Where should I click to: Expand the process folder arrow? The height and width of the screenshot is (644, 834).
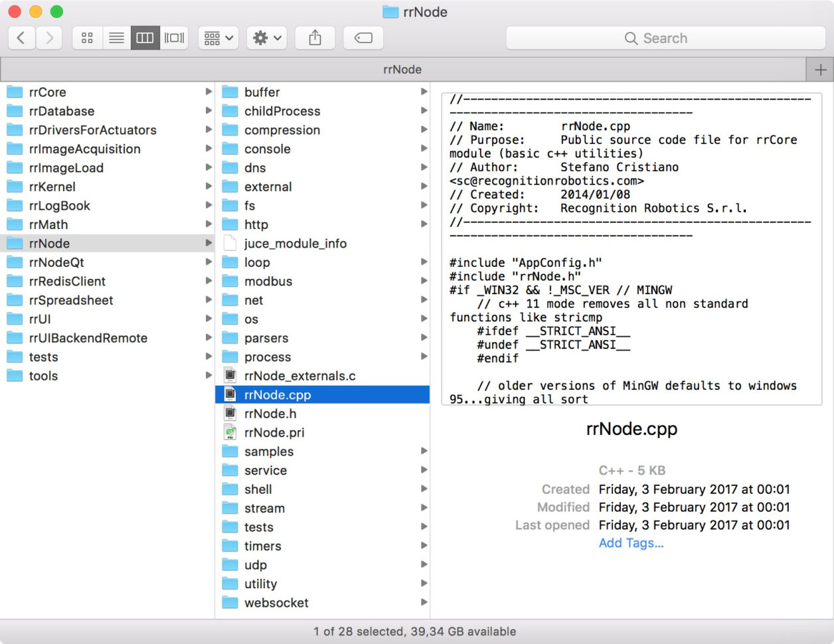(424, 357)
